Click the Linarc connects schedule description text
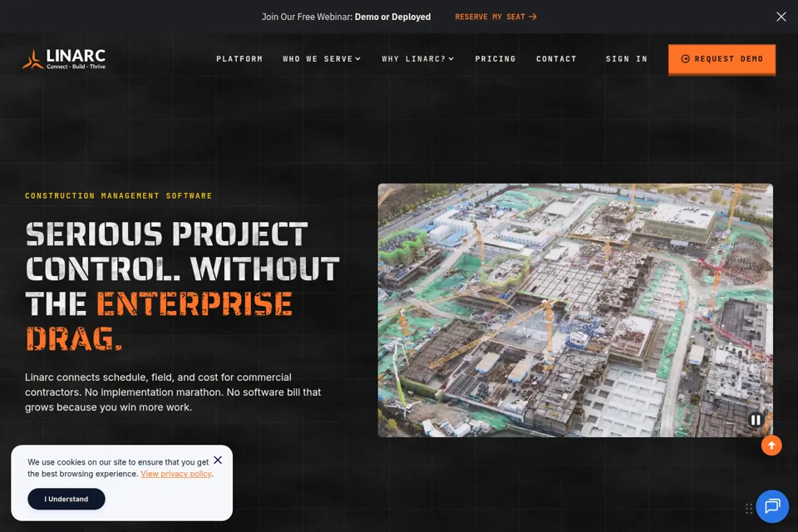This screenshot has height=532, width=798. [x=173, y=392]
